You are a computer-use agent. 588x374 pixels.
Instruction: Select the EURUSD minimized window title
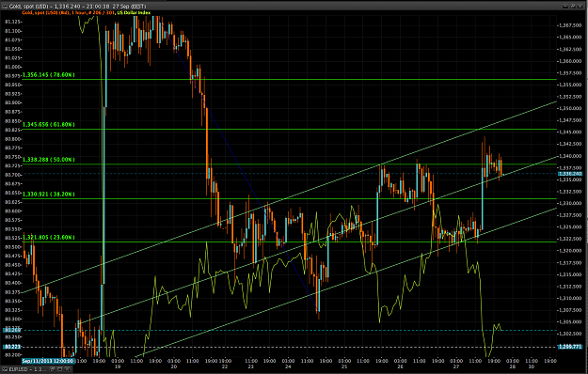coord(27,369)
